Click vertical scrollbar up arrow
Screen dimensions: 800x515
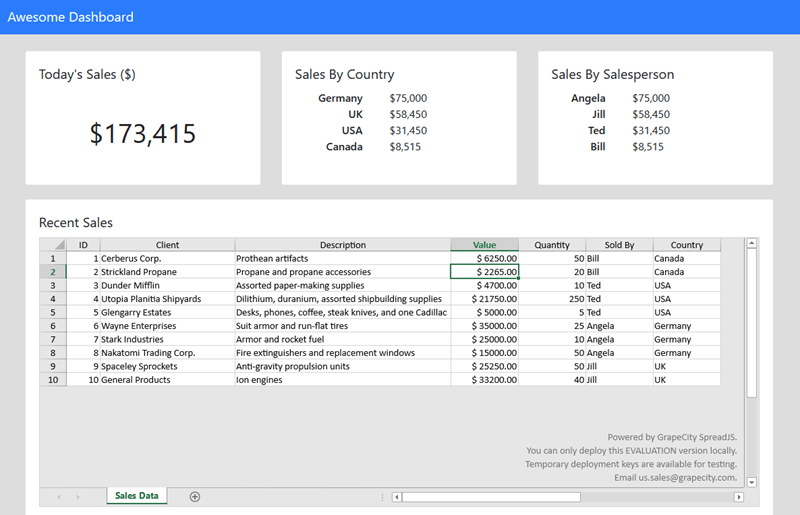752,243
